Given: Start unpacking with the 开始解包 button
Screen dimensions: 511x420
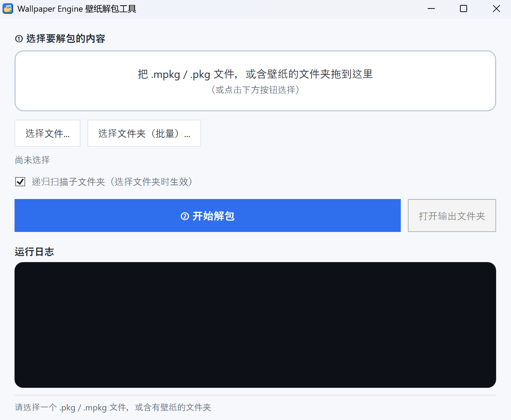Looking at the screenshot, I should click(208, 216).
